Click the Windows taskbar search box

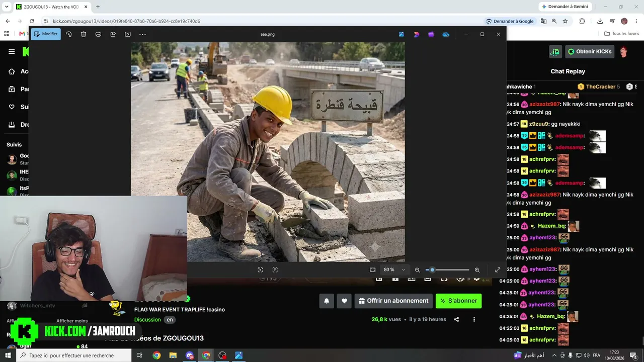point(74,355)
